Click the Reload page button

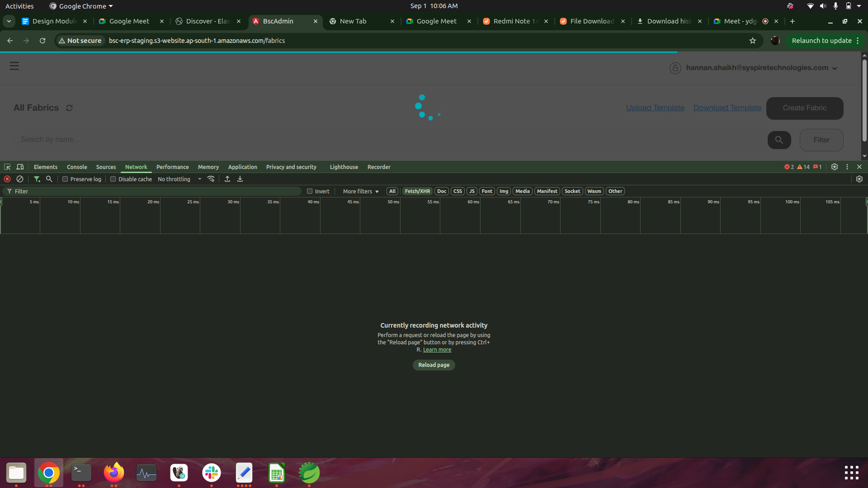click(x=434, y=365)
